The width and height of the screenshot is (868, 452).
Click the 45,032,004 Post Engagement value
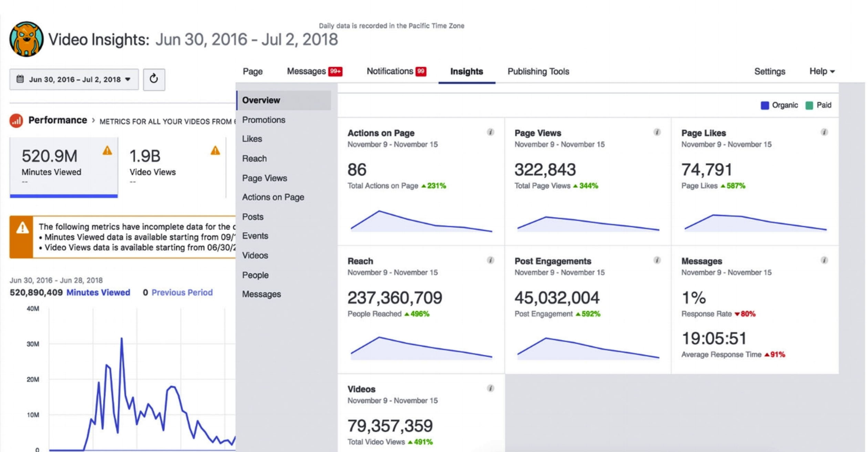click(x=557, y=298)
